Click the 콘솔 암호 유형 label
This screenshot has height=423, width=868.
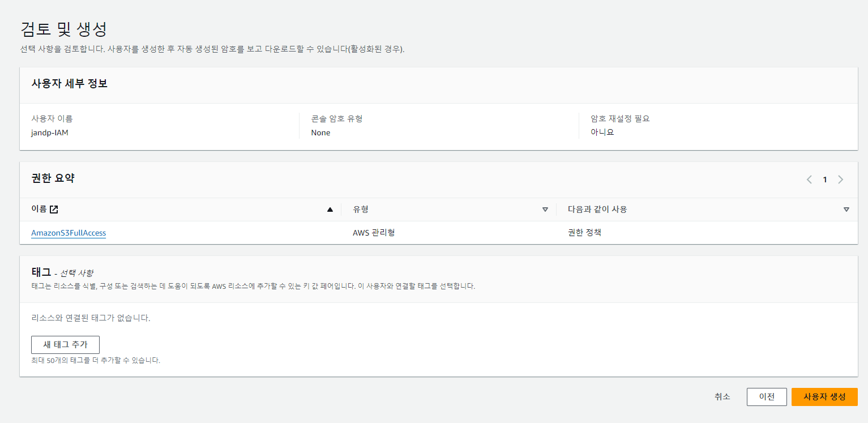(x=337, y=119)
